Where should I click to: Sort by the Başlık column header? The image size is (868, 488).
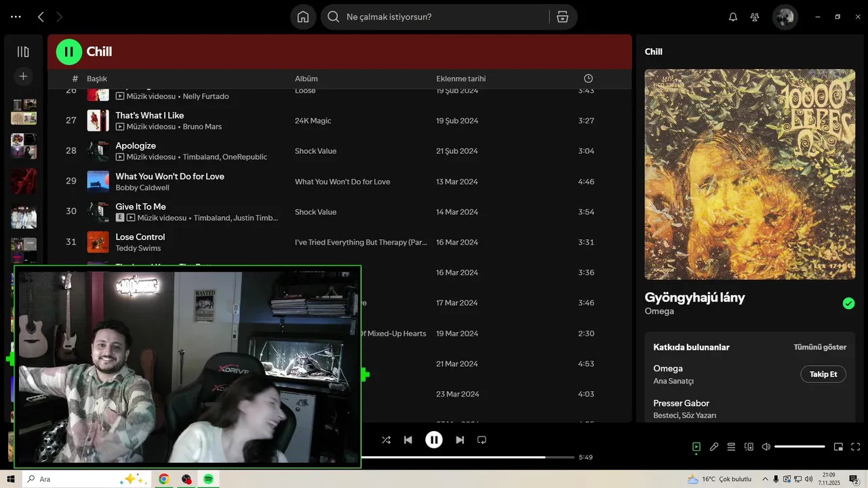[x=97, y=79]
